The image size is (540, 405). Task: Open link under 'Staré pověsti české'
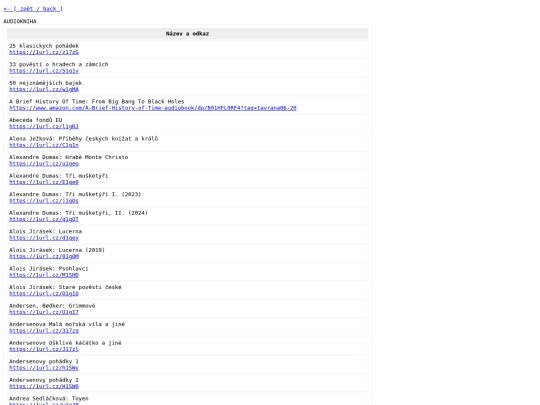[44, 294]
